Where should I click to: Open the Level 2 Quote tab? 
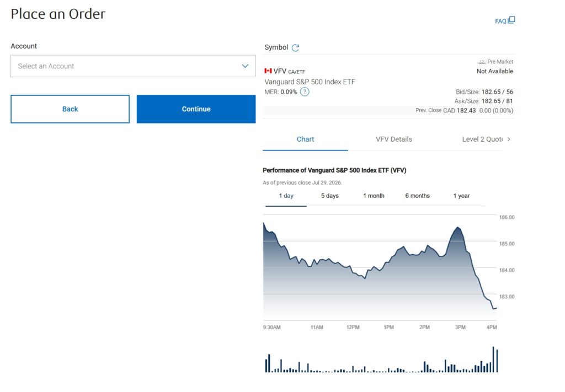point(482,139)
